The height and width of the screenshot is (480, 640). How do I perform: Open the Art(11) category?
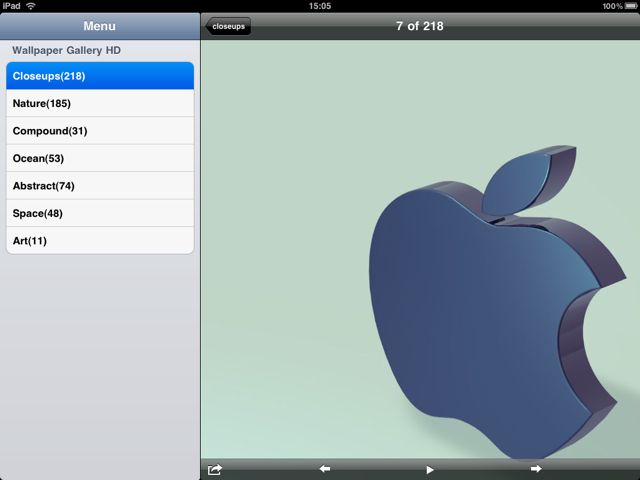pyautogui.click(x=100, y=240)
